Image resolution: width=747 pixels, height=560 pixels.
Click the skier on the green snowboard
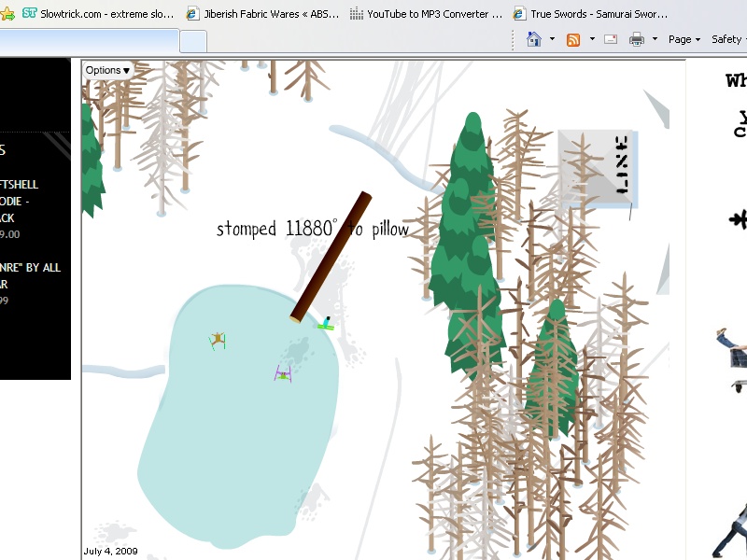point(326,324)
